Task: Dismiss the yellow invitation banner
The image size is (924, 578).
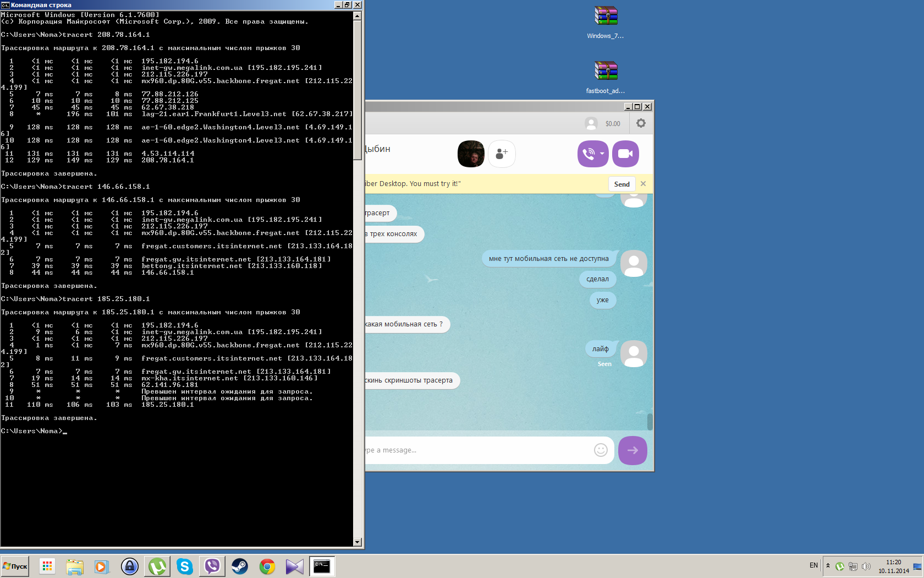Action: (643, 184)
